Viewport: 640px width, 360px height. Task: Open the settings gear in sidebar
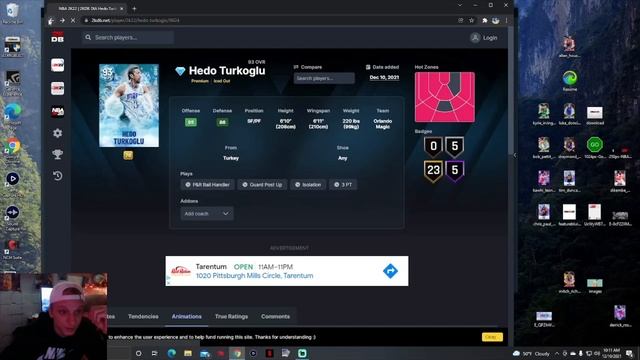[x=58, y=133]
